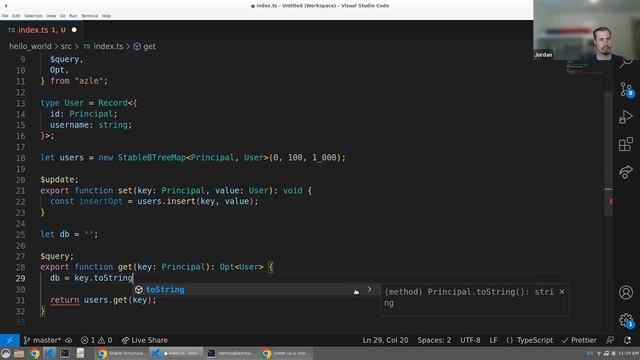Viewport: 640px width, 360px height.
Task: Click $update on line 20
Action: click(x=57, y=180)
